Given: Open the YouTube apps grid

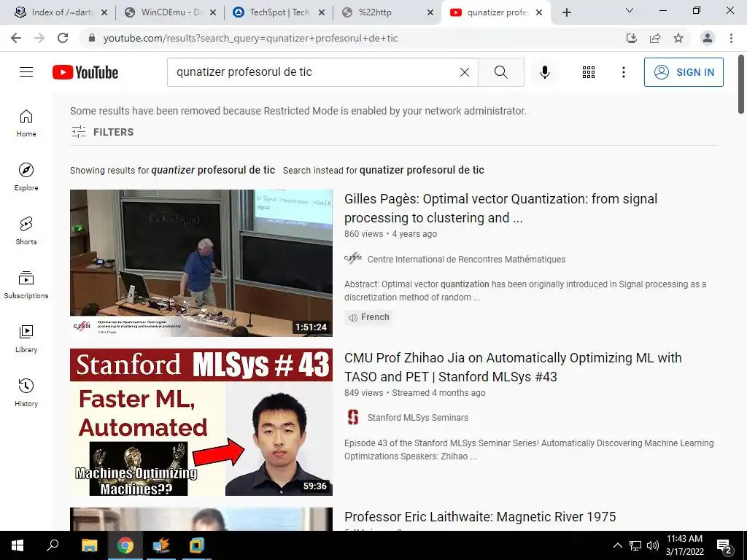Looking at the screenshot, I should point(589,72).
